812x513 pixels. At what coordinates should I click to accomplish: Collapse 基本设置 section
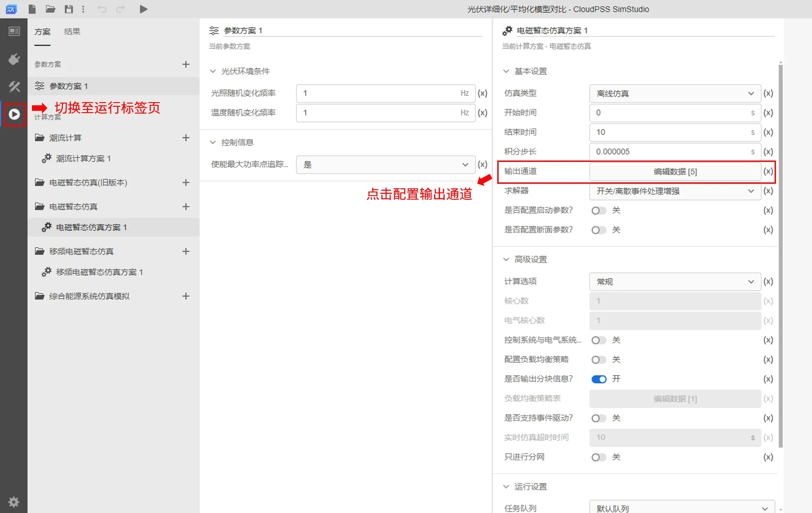[x=506, y=71]
